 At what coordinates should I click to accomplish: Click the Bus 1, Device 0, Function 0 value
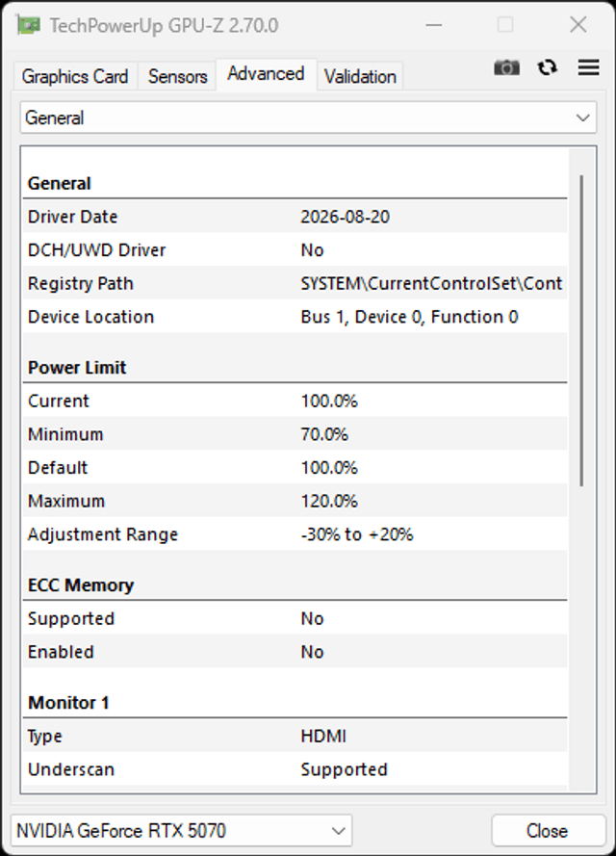click(x=409, y=317)
